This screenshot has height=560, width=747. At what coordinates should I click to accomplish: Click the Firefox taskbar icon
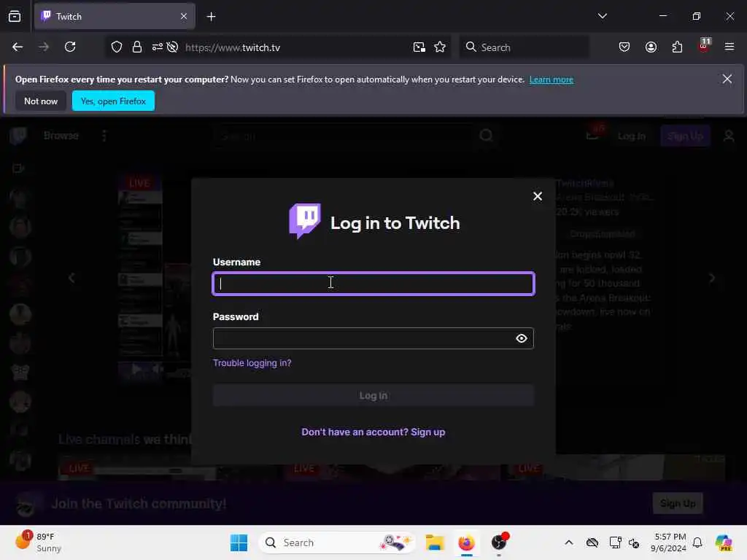466,542
